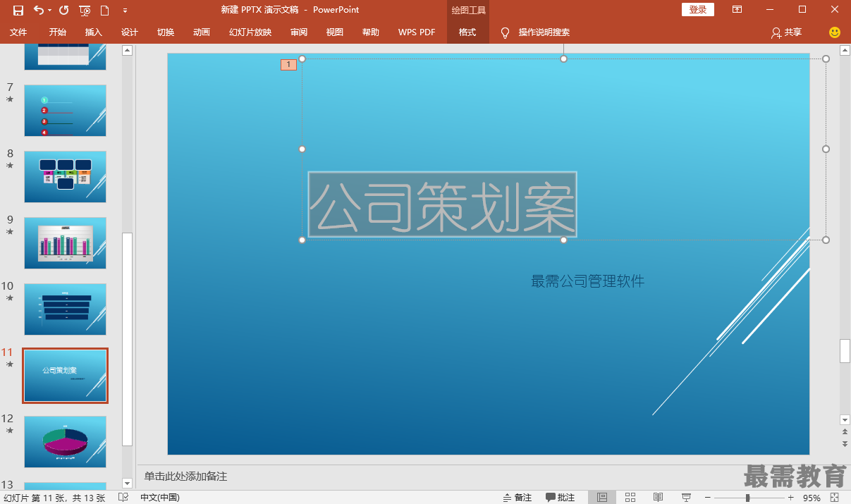Open the WPS PDF ribbon tab
The image size is (851, 504).
417,32
